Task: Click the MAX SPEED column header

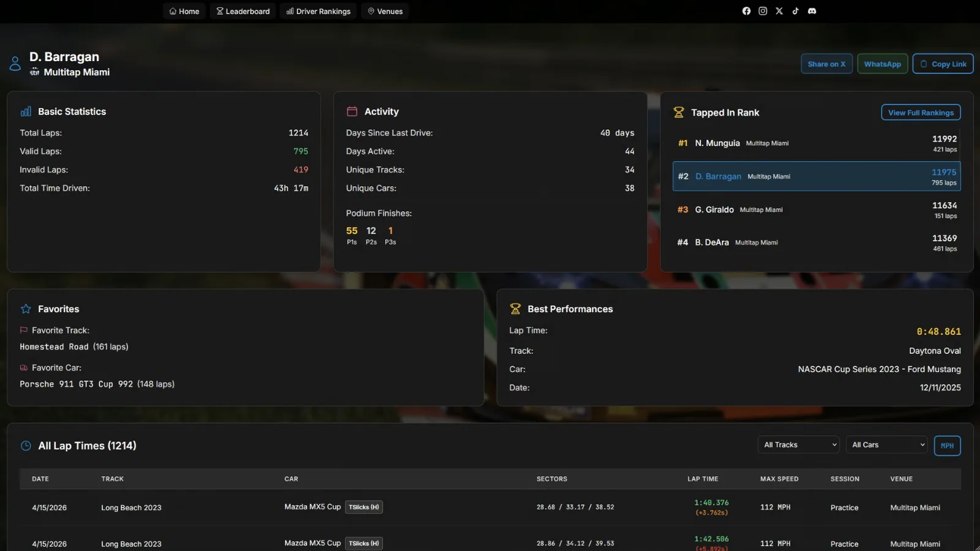Action: pos(779,479)
